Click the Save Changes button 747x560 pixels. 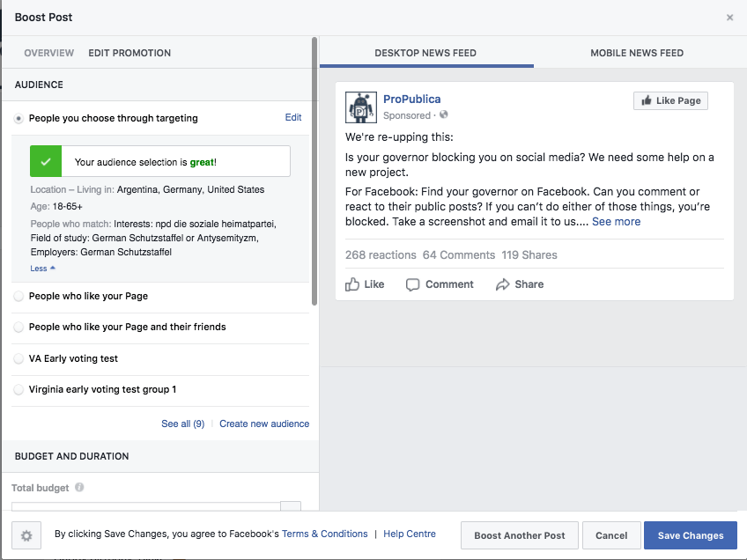(x=690, y=535)
